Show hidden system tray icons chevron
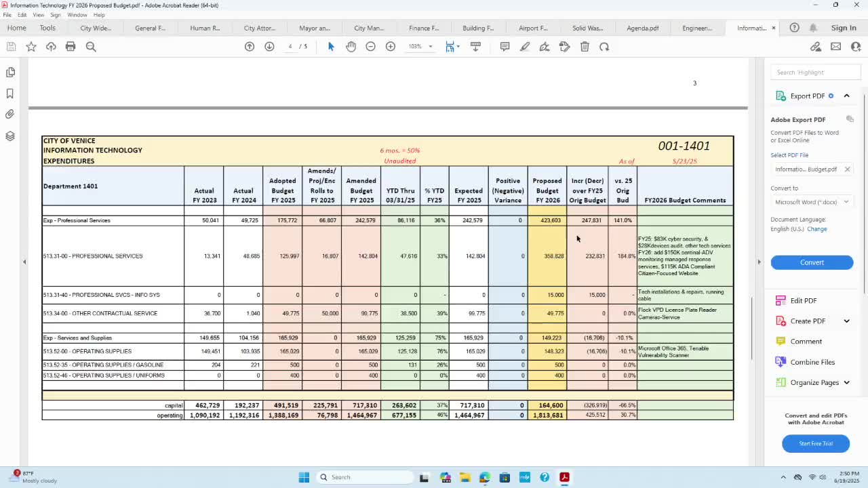Image resolution: width=868 pixels, height=488 pixels. pos(783,477)
